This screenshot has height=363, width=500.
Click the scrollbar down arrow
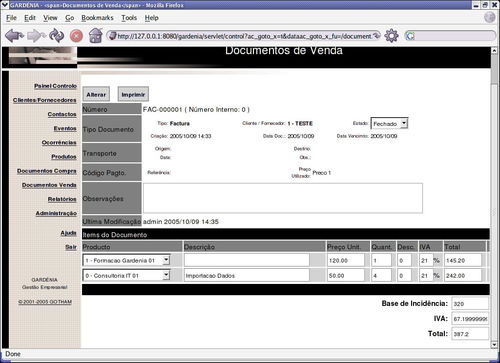click(494, 345)
